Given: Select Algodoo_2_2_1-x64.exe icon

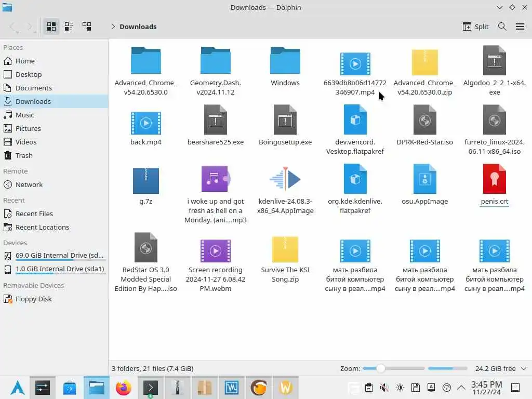Looking at the screenshot, I should coord(495,60).
